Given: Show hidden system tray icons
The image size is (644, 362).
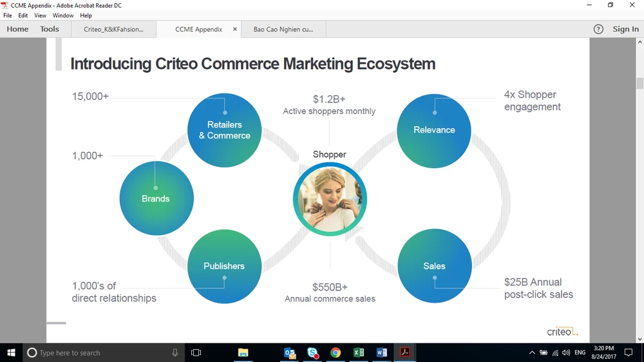Looking at the screenshot, I should point(532,353).
